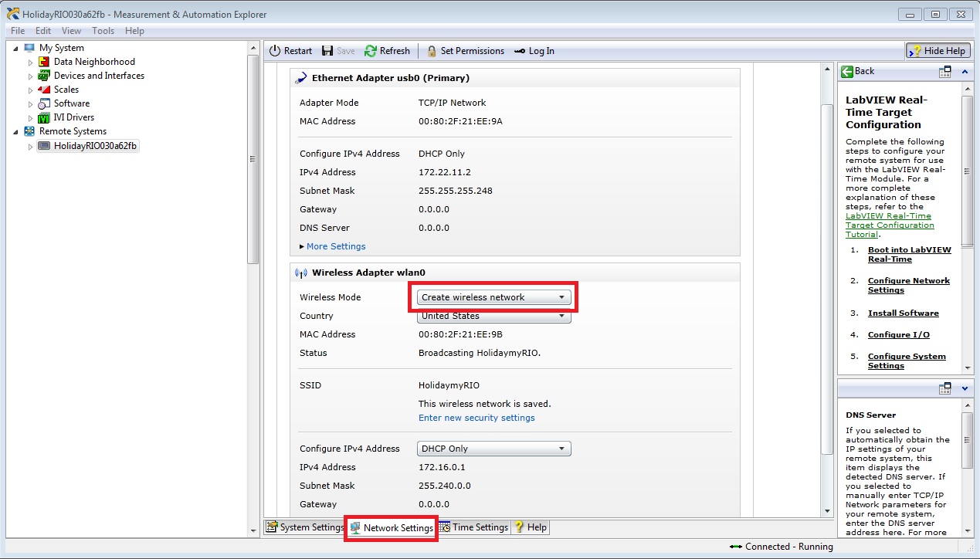Viewport: 980px width, 559px height.
Task: Open the File menu
Action: click(x=18, y=31)
